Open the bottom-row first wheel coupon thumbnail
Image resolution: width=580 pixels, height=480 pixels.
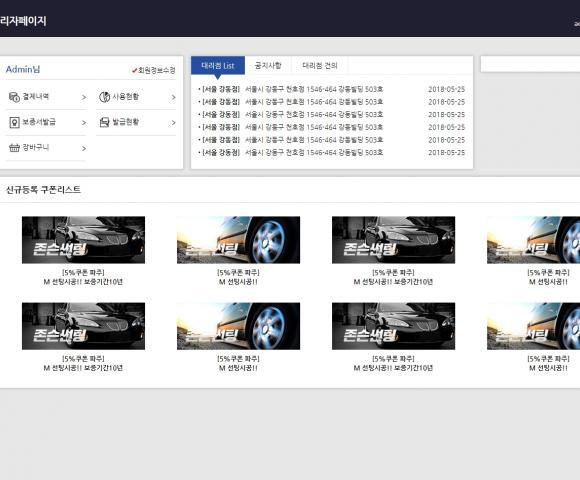239,326
